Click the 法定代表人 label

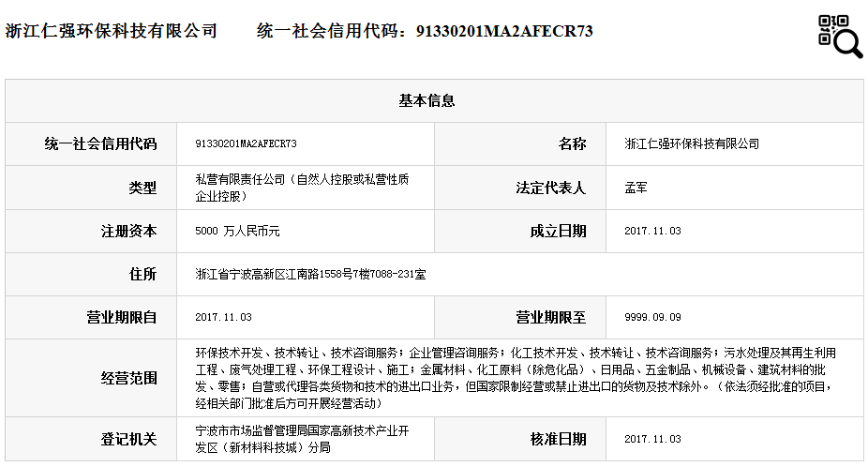tap(551, 188)
